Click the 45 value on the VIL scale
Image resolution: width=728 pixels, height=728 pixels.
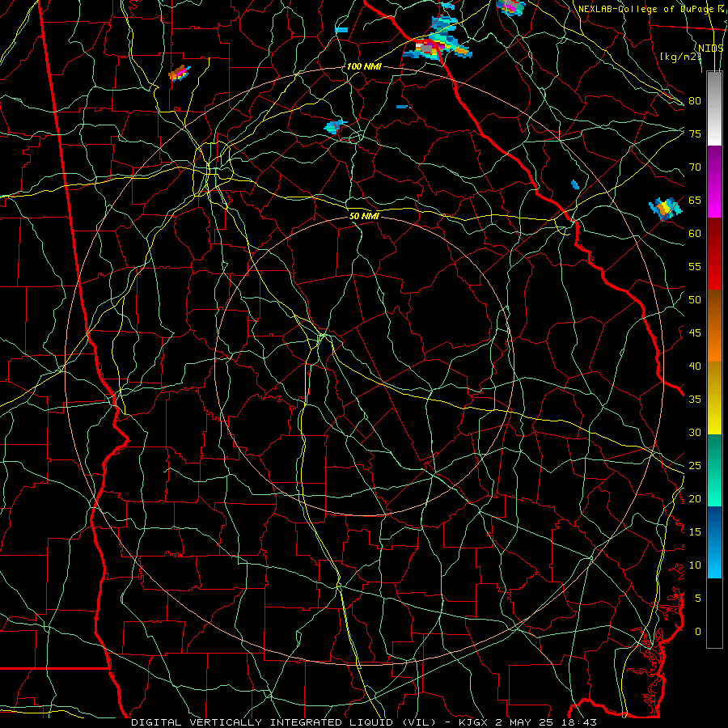pos(695,333)
